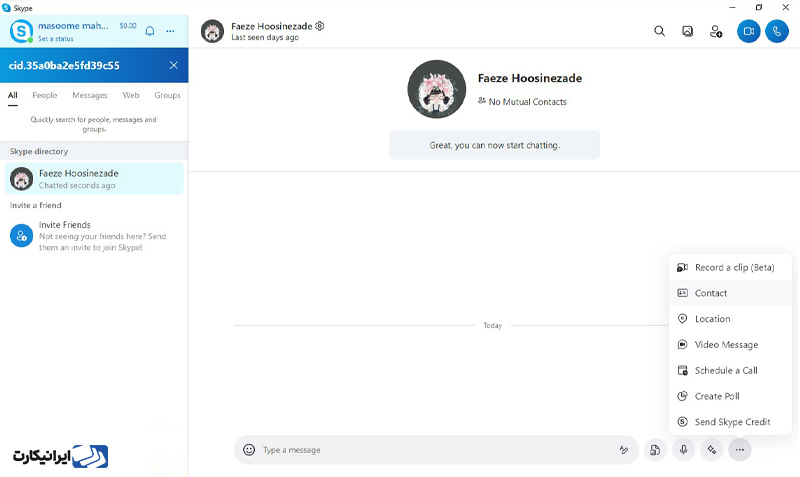Click the Invite a friend heading

[x=35, y=205]
